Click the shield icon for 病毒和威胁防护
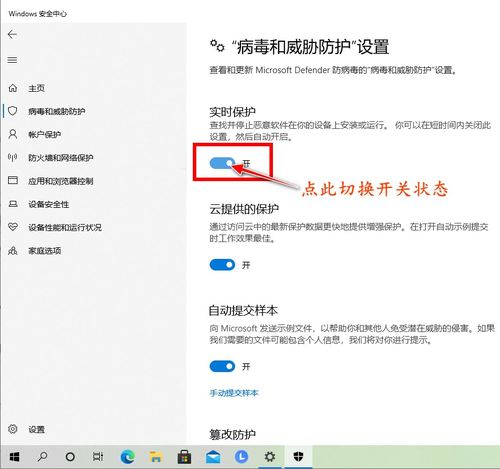The image size is (500, 469). click(13, 111)
